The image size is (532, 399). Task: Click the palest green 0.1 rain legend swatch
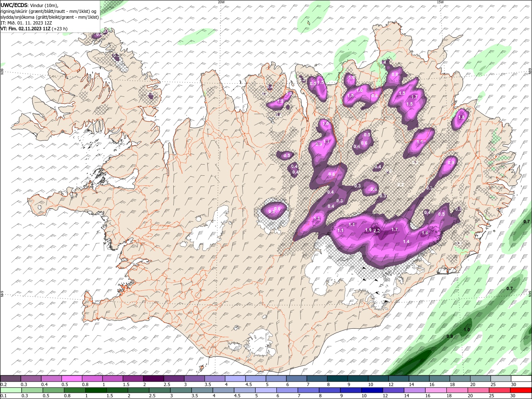pyautogui.click(x=10, y=390)
